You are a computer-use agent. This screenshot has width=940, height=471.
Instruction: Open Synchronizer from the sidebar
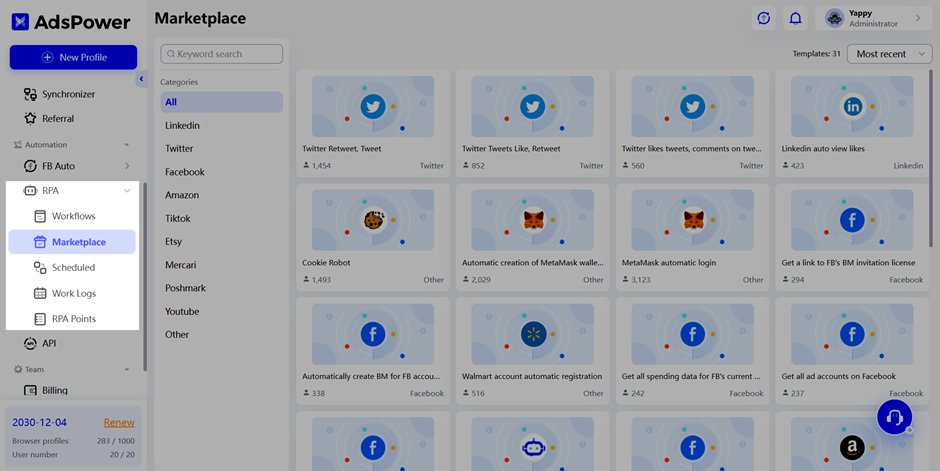(x=68, y=94)
